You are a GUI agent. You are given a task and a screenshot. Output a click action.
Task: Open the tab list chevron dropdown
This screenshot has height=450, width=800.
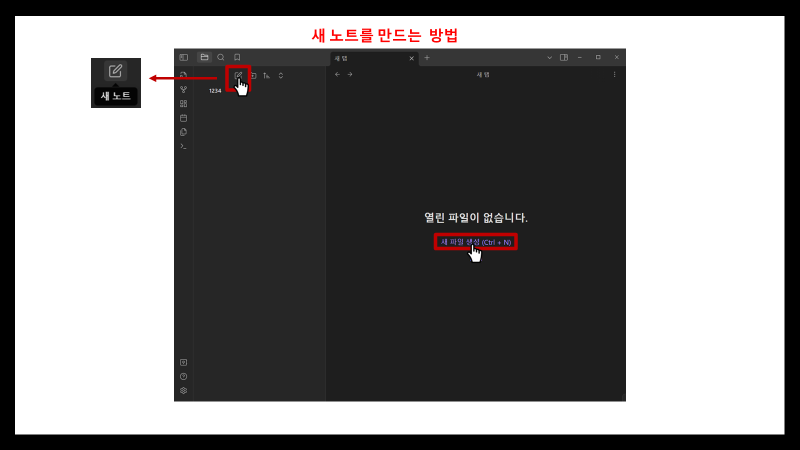(x=549, y=58)
